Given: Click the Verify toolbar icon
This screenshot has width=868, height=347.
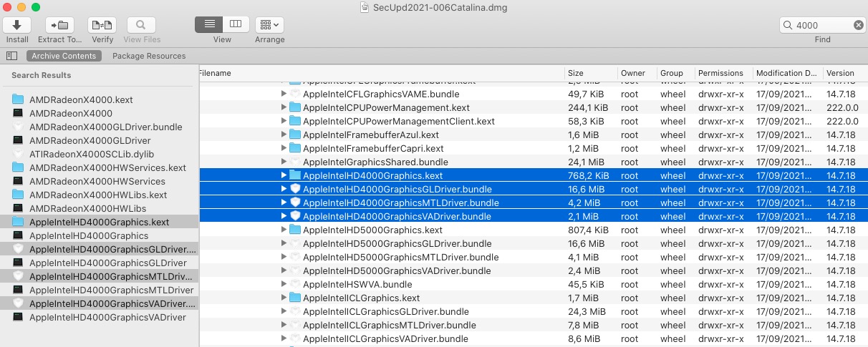Looking at the screenshot, I should [102, 25].
